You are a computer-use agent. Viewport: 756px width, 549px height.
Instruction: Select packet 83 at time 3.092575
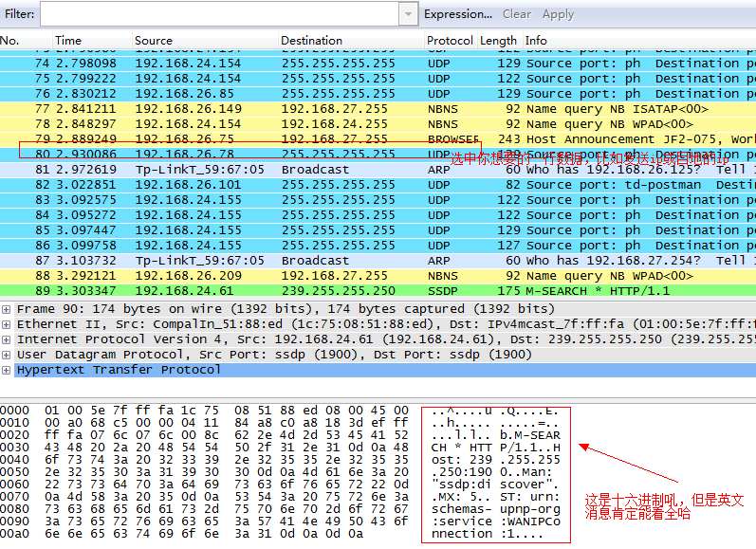378,200
